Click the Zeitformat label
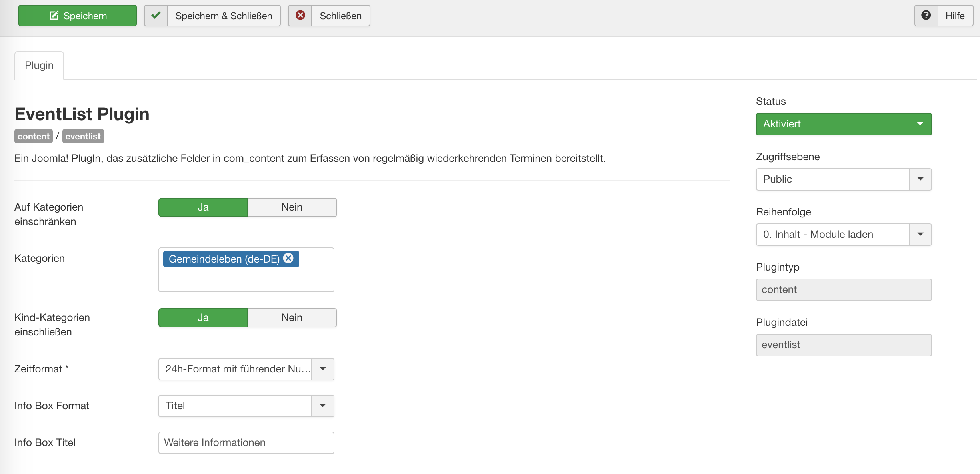 click(42, 369)
